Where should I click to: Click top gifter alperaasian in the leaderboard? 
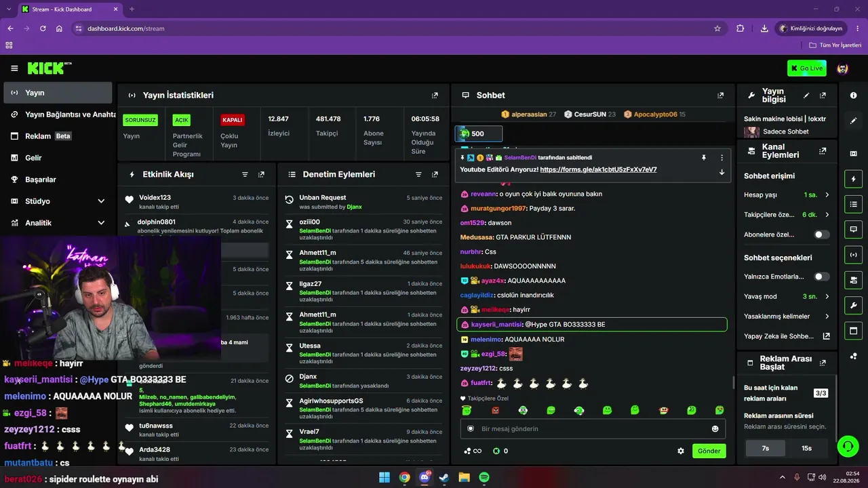coord(528,115)
